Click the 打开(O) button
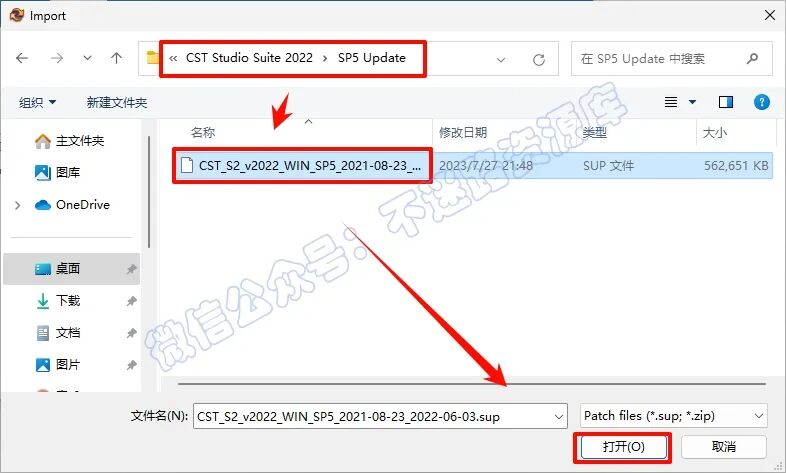 coord(624,446)
